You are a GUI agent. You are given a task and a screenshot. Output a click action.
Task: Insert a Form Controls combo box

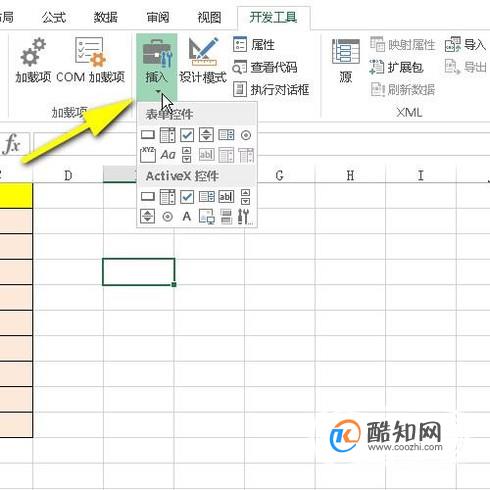[x=167, y=135]
